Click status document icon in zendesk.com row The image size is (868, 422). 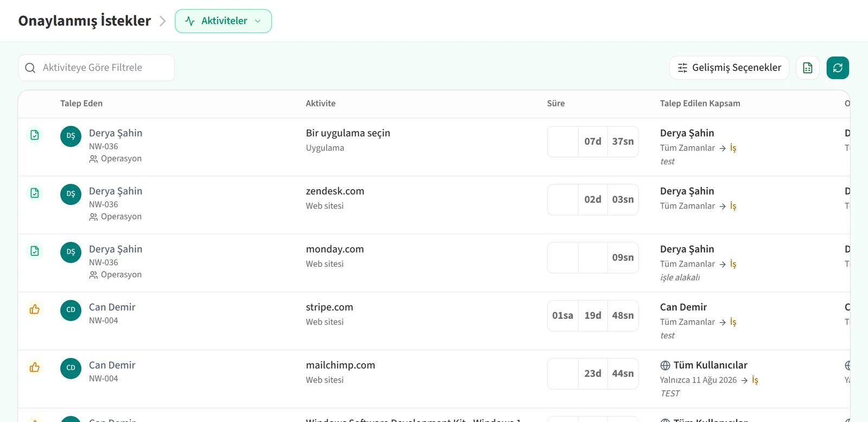(35, 193)
